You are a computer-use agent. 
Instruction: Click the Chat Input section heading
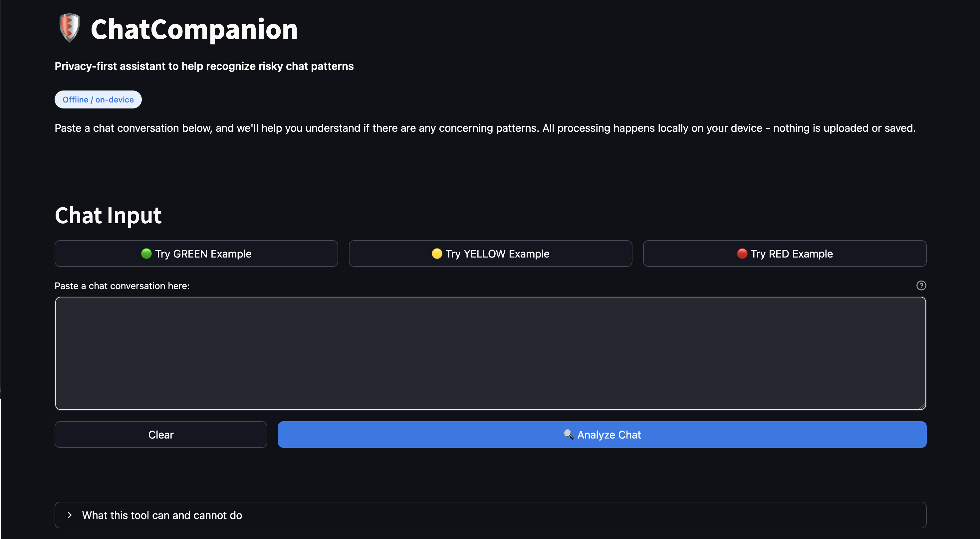click(x=108, y=215)
